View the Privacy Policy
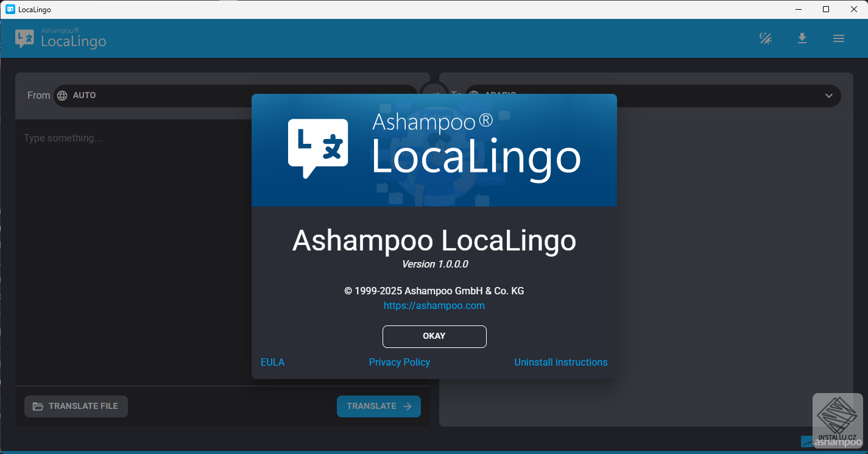 coord(400,362)
